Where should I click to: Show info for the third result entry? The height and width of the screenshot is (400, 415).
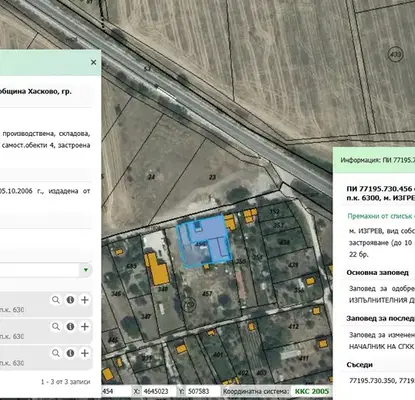click(x=70, y=353)
